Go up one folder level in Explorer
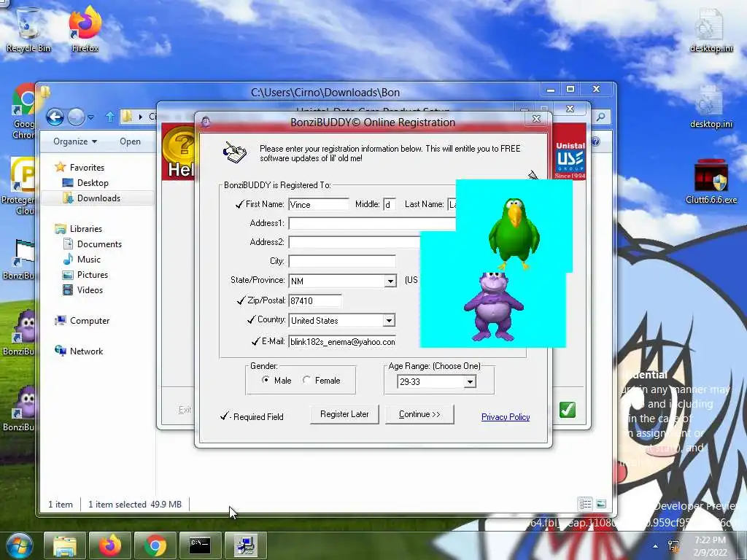Image resolution: width=747 pixels, height=560 pixels. coord(109,117)
